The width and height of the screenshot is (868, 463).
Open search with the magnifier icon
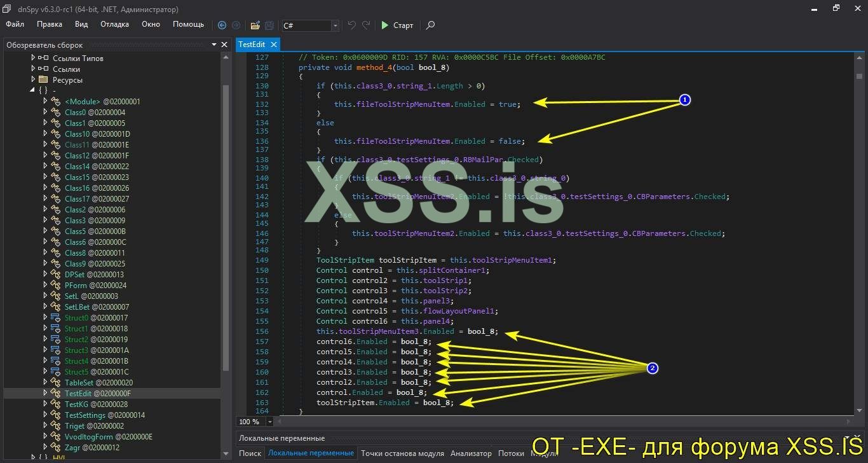coord(430,25)
